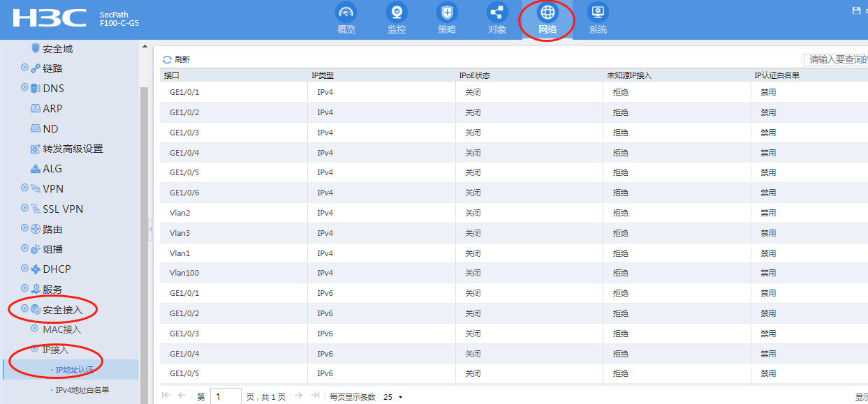The height and width of the screenshot is (404, 868).
Task: Go to last page arrow
Action: coord(315,396)
